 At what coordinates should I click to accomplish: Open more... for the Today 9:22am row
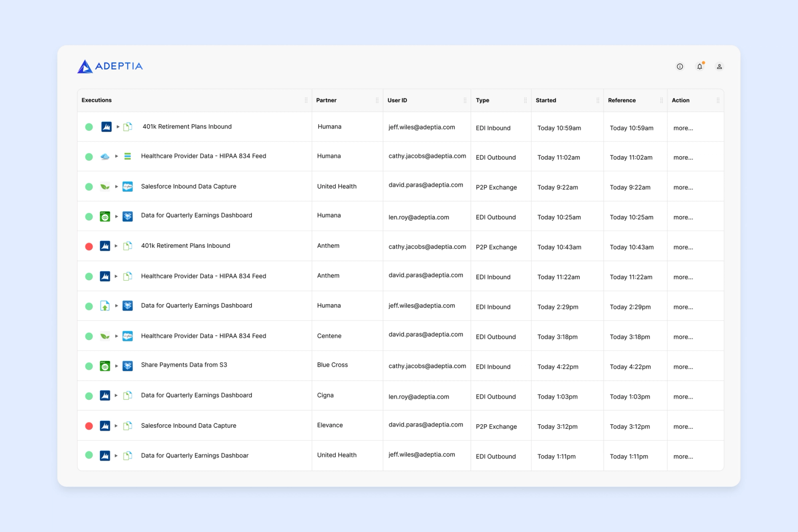click(683, 188)
